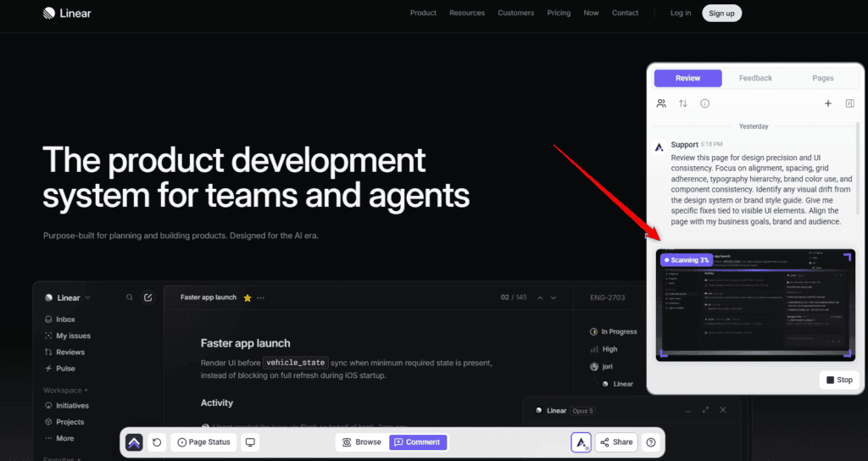
Task: Click the plus icon in review panel
Action: [827, 103]
